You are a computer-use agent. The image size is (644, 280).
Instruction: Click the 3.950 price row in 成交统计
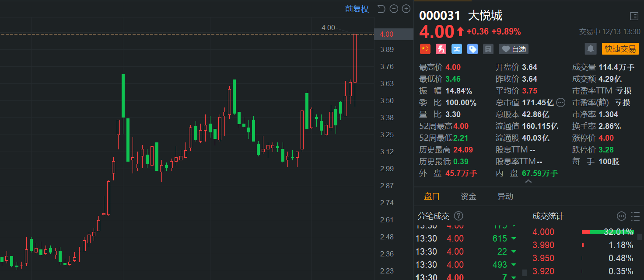click(583, 258)
